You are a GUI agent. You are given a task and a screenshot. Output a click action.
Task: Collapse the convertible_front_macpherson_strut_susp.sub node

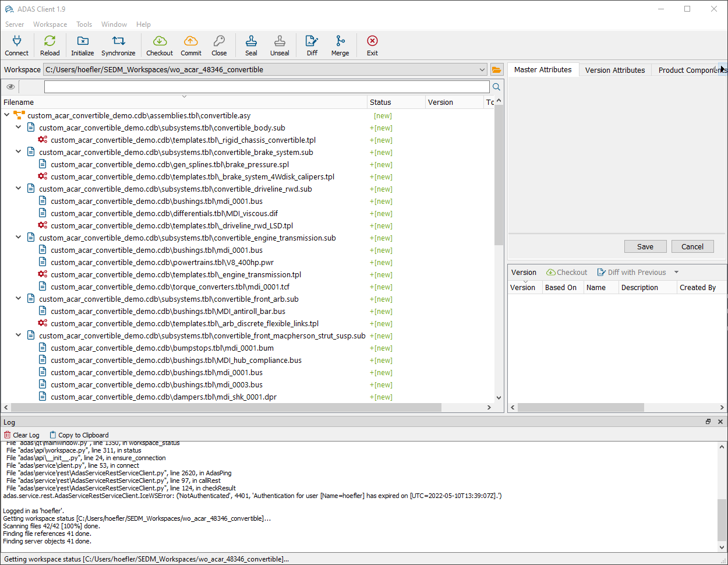pyautogui.click(x=18, y=336)
